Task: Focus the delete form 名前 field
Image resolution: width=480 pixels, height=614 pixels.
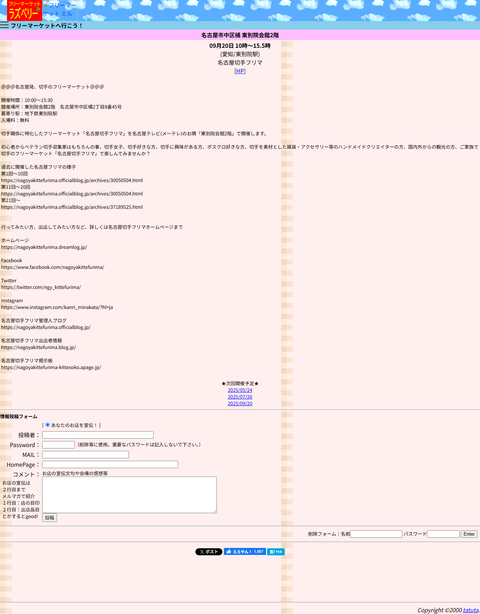Action: (x=376, y=534)
